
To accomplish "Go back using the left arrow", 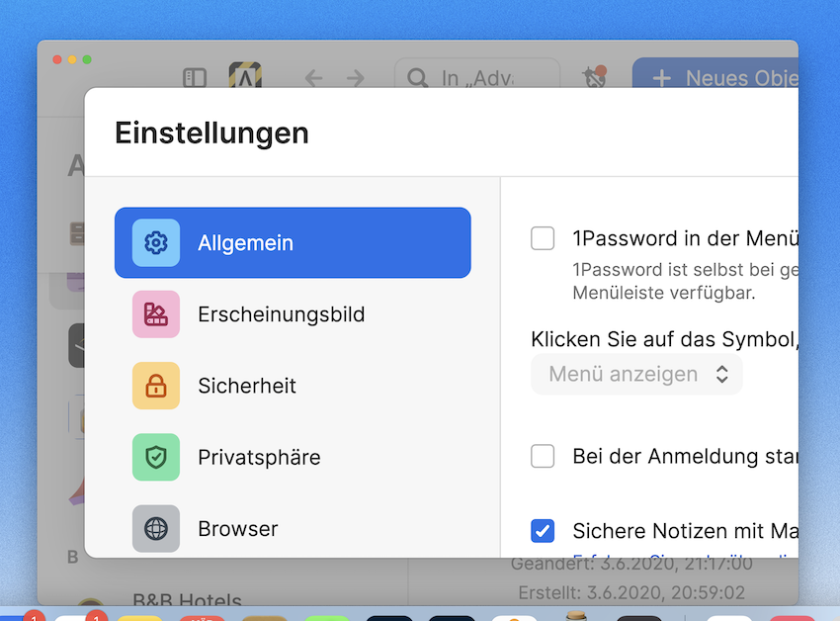I will (x=313, y=78).
